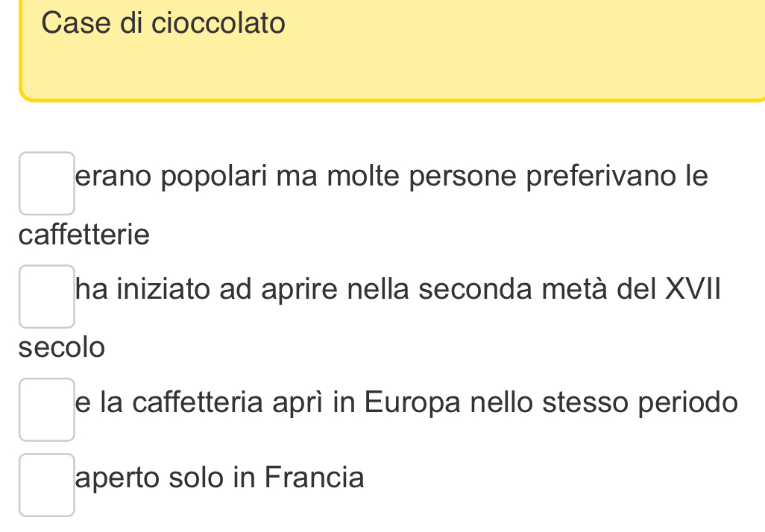Click the wrapped word 'secolo'

pyautogui.click(x=63, y=347)
